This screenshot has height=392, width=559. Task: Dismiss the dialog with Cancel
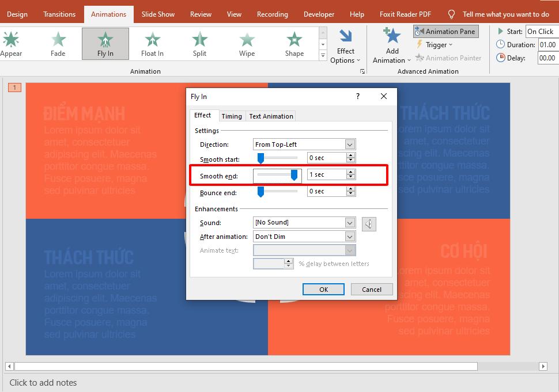pyautogui.click(x=372, y=289)
